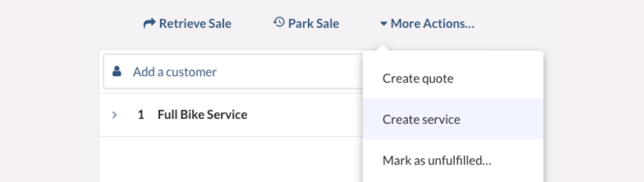Click the person icon in customer field

coord(117,72)
